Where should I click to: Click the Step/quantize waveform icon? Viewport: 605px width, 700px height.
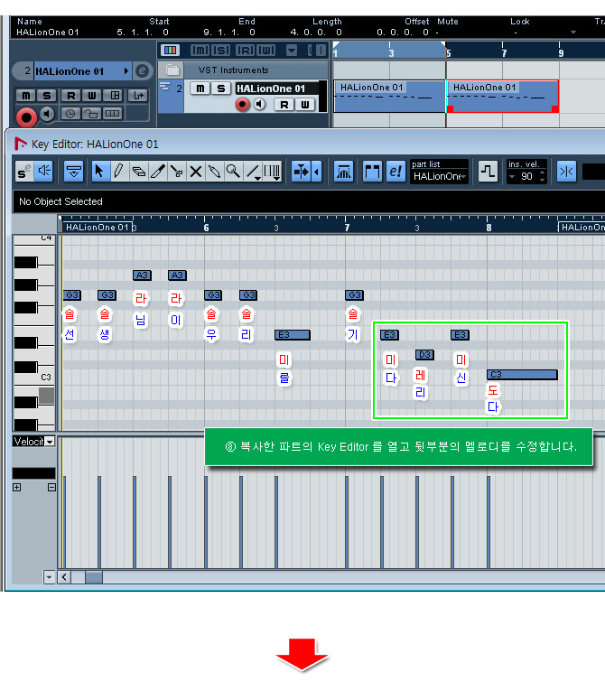(x=488, y=172)
